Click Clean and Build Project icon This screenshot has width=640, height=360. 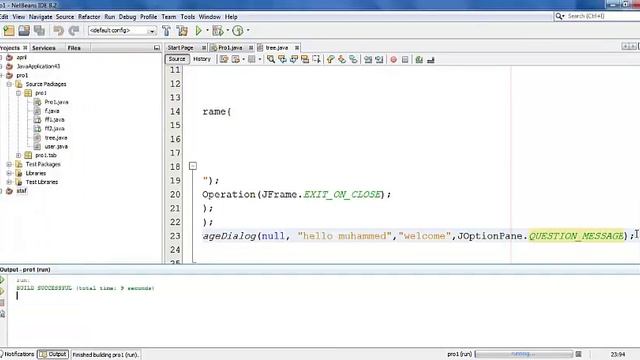pos(182,31)
